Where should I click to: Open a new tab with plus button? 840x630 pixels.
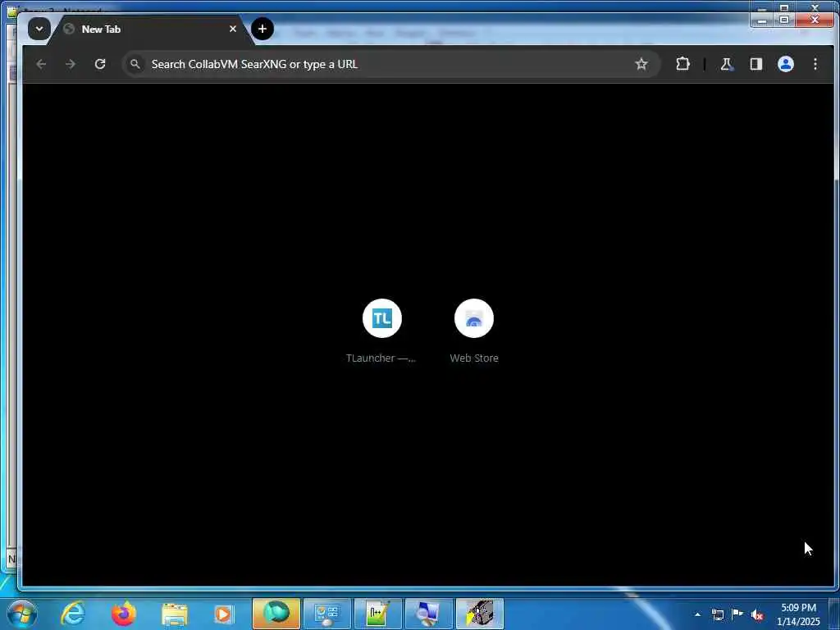[x=262, y=29]
